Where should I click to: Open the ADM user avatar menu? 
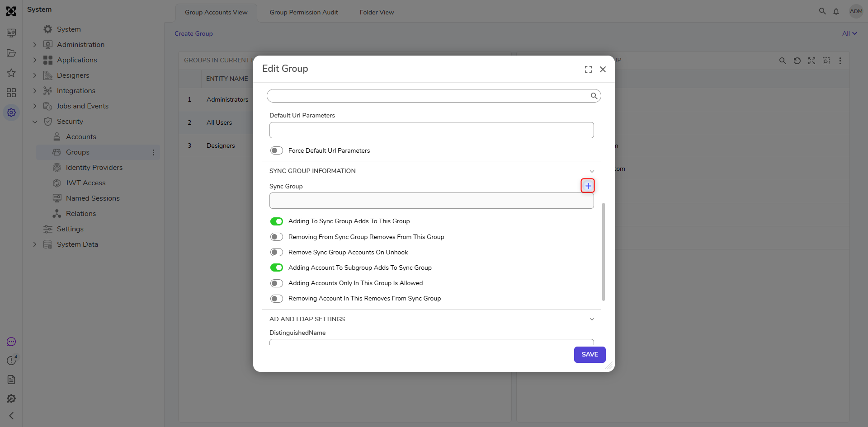856,11
